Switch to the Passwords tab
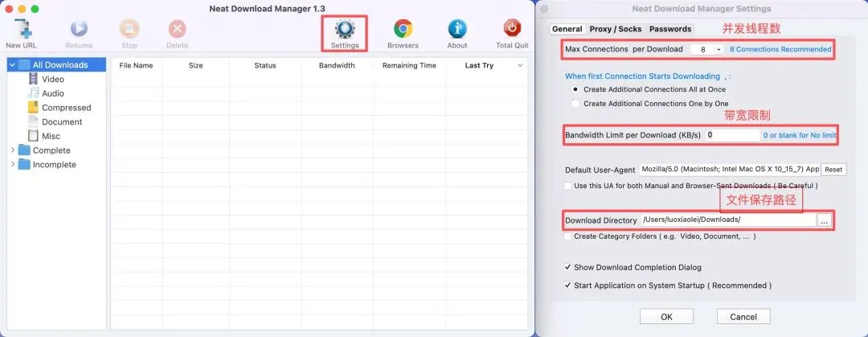The height and width of the screenshot is (337, 868). 670,29
